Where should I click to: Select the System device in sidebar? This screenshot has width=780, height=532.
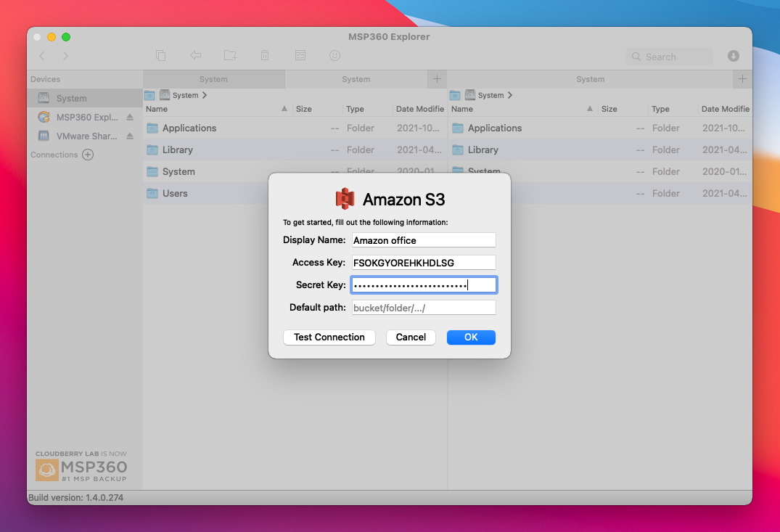(x=85, y=98)
